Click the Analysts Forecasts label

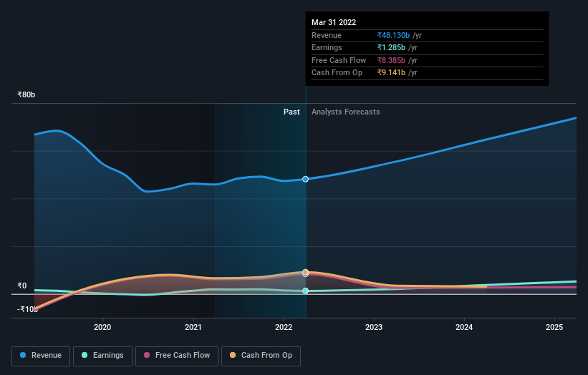coord(346,112)
